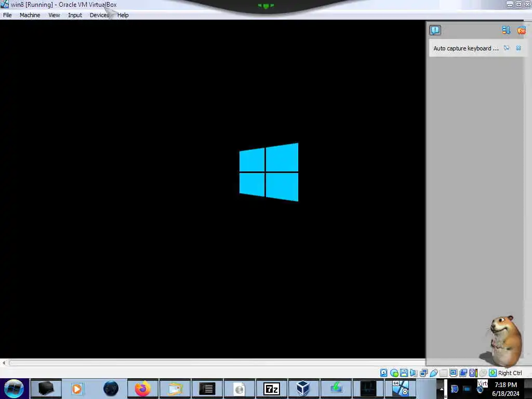Screen dimensions: 532x399
Task: Delete all finished notifications icon
Action: (x=522, y=30)
